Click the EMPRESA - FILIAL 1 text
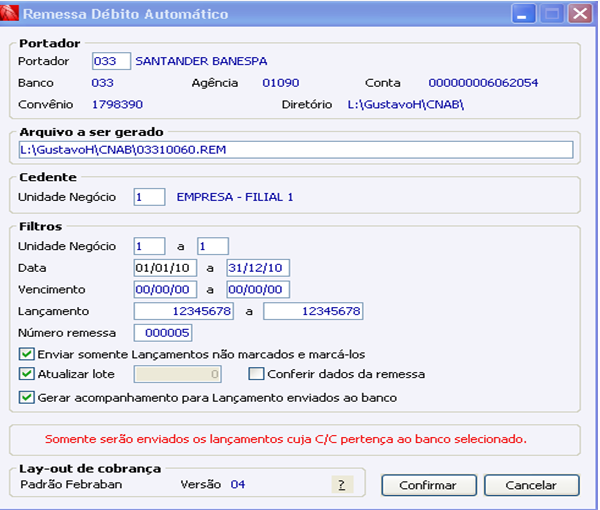The image size is (600, 510). [x=235, y=197]
